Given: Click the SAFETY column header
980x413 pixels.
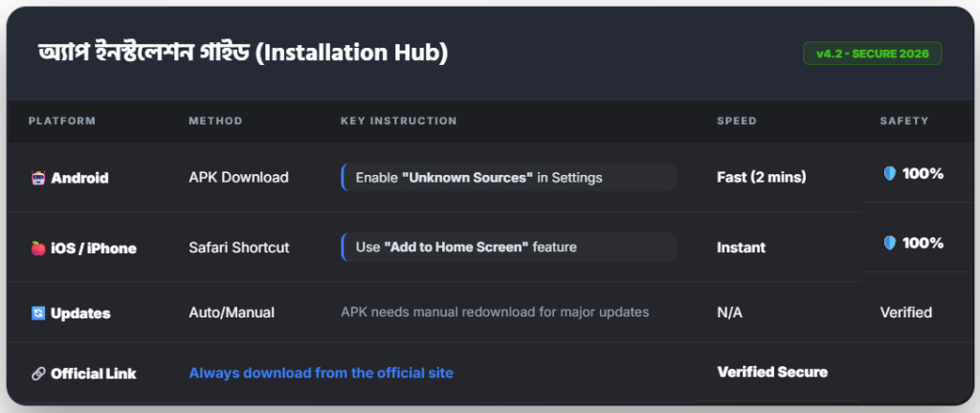Looking at the screenshot, I should coord(904,121).
